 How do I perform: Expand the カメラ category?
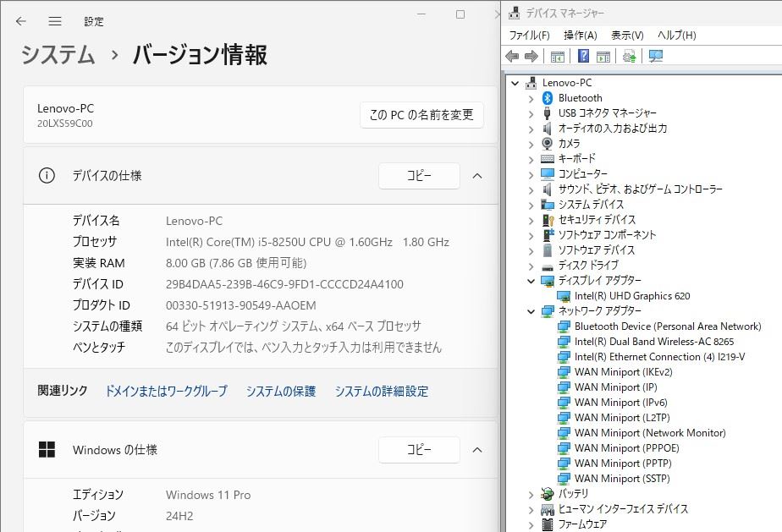[531, 145]
